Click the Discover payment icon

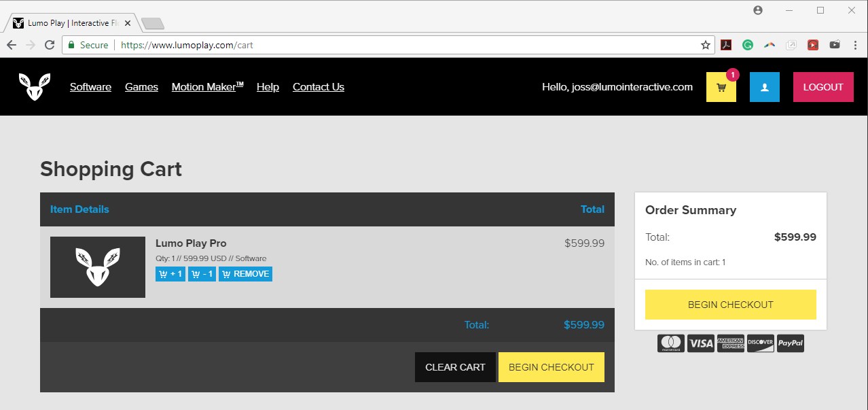point(761,343)
